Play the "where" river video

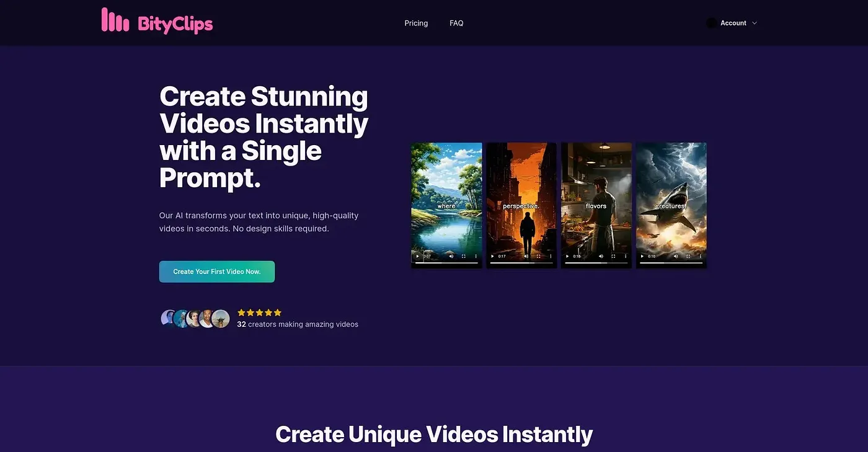pos(417,256)
